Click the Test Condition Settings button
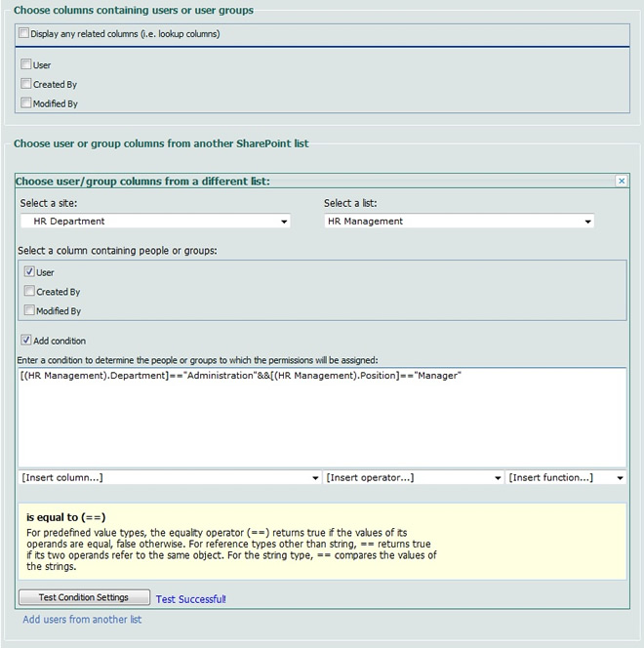The image size is (644, 648). click(x=85, y=597)
